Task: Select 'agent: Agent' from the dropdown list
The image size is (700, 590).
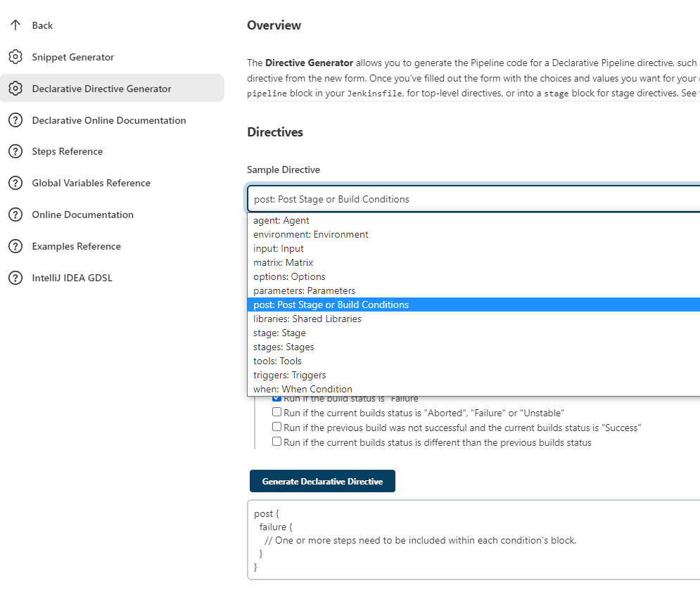Action: [281, 220]
